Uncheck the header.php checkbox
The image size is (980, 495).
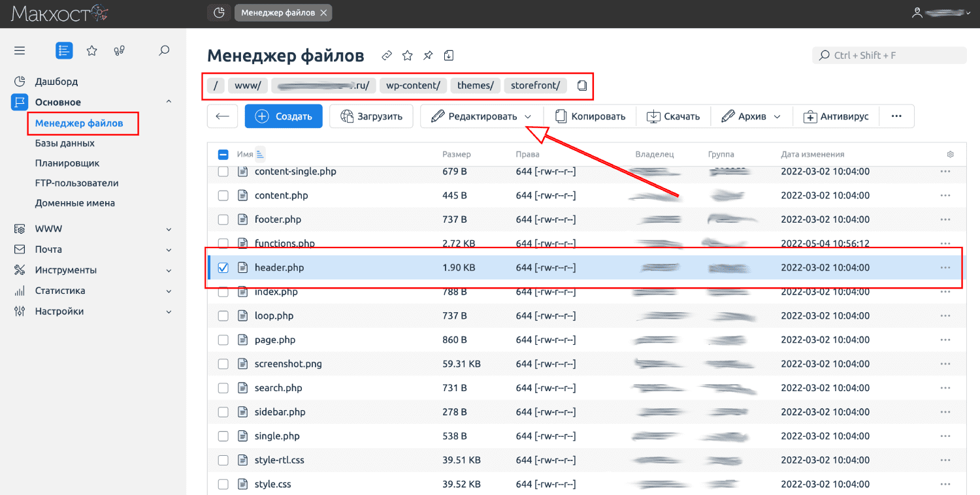point(223,268)
